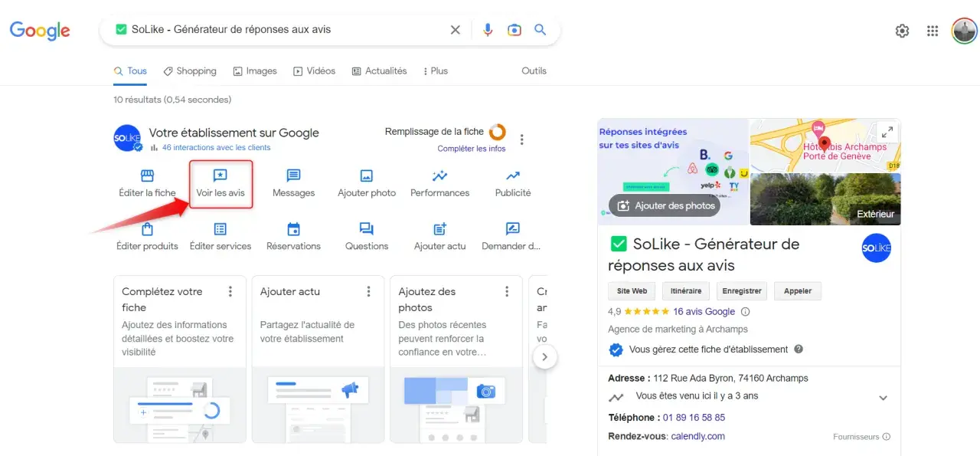Open the Réponses intégrées promo image
Image resolution: width=980 pixels, height=456 pixels.
[x=672, y=172]
